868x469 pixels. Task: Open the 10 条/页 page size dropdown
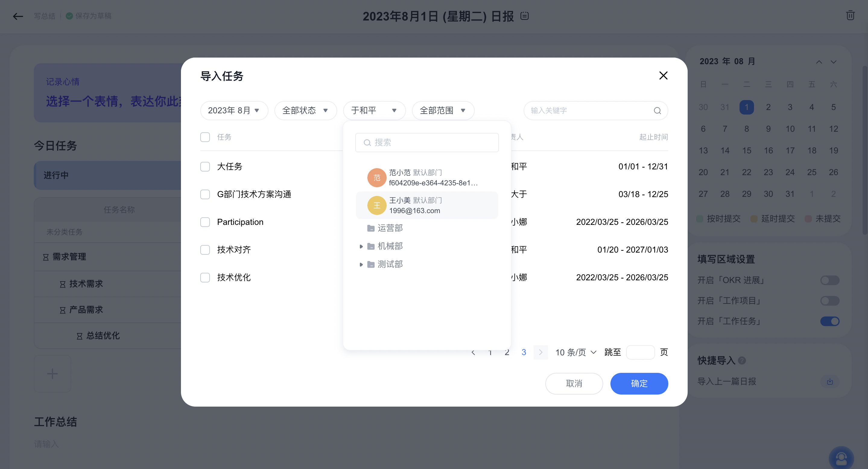[x=575, y=353]
